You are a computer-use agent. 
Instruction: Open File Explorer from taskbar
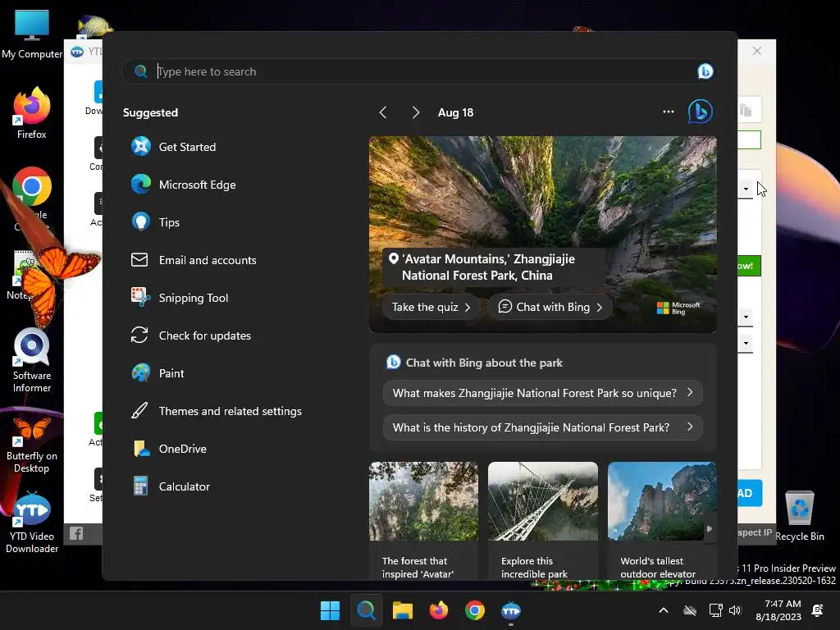(402, 610)
